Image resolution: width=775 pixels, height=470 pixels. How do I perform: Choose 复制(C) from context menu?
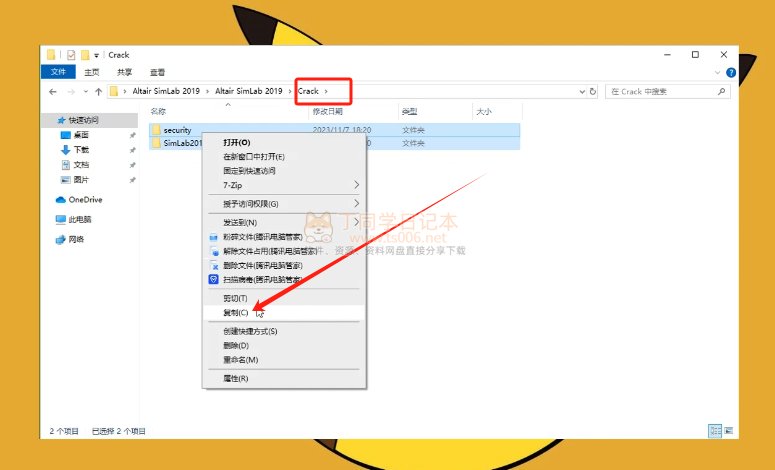284,313
